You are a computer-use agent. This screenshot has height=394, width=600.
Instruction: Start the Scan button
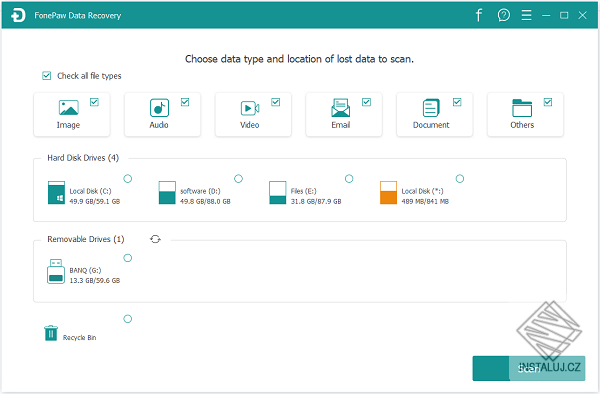(x=529, y=368)
